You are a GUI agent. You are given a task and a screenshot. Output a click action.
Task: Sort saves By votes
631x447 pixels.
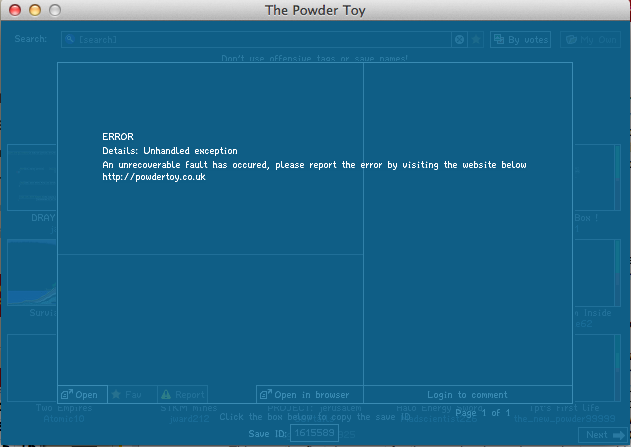tap(520, 39)
